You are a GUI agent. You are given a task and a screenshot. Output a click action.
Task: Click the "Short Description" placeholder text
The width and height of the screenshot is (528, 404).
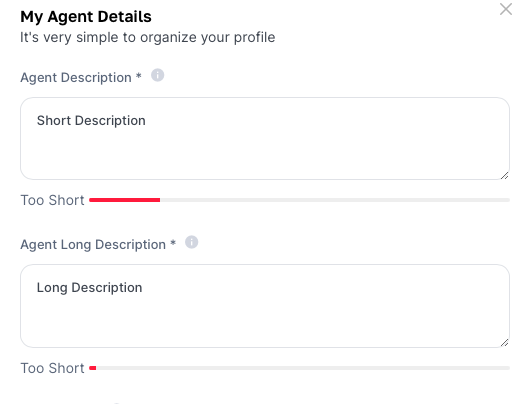pyautogui.click(x=91, y=121)
